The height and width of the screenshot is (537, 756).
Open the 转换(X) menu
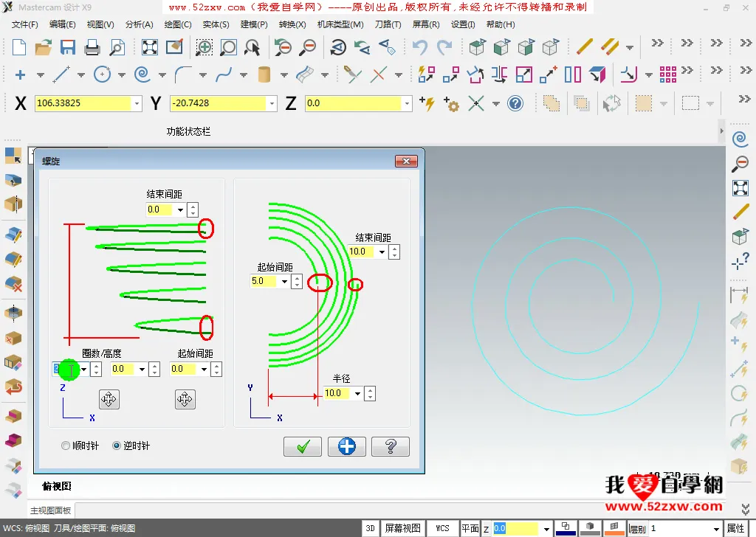point(293,24)
